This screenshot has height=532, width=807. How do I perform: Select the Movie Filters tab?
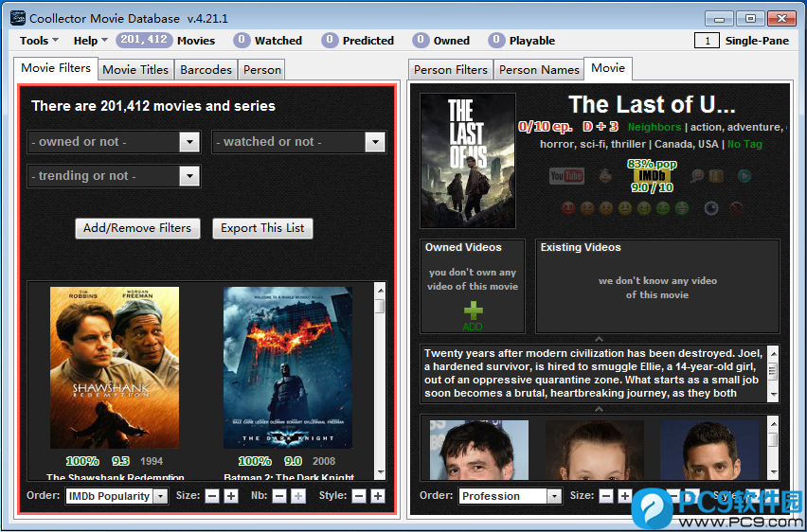pos(56,68)
